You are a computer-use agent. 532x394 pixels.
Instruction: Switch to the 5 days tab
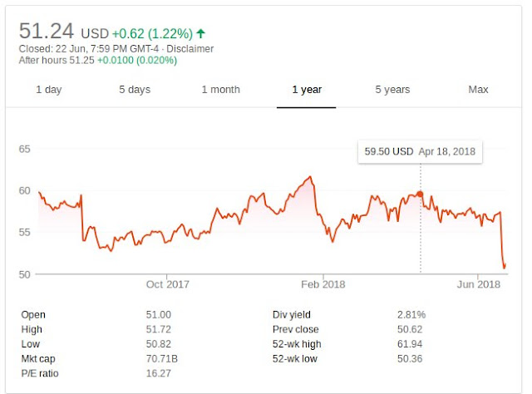134,89
